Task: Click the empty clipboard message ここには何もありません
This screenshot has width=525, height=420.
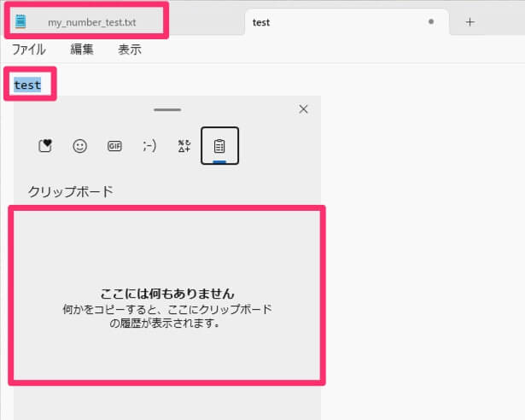Action: [x=167, y=294]
